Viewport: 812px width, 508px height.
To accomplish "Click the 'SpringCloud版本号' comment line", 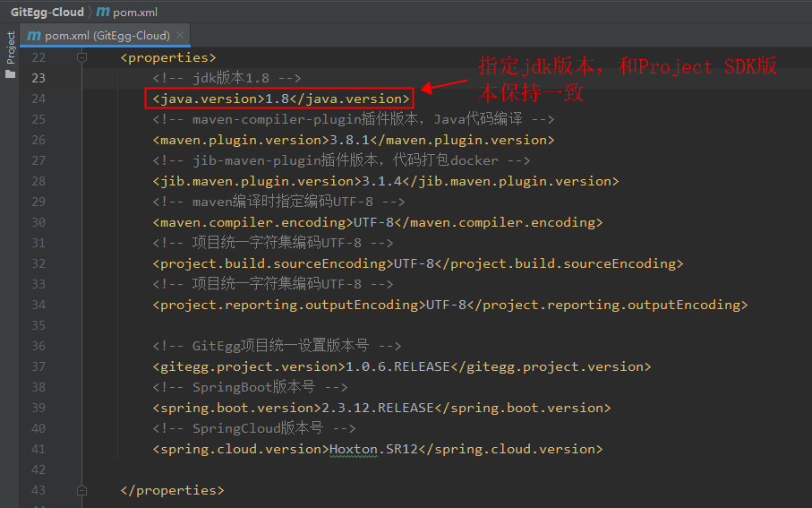I will (x=254, y=428).
